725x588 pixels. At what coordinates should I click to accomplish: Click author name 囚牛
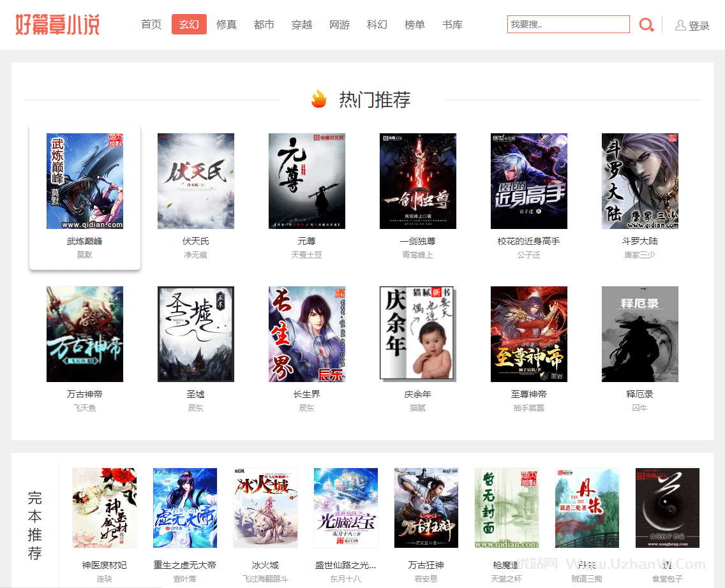tap(639, 408)
